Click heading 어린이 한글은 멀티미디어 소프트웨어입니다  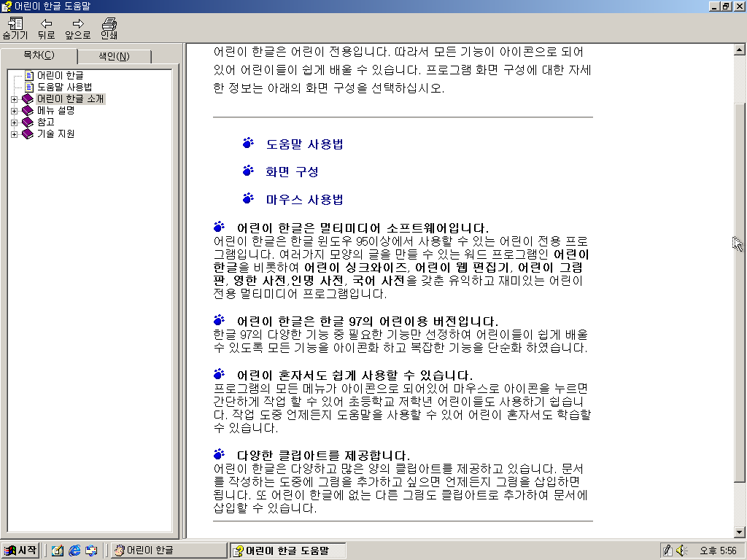(x=363, y=227)
